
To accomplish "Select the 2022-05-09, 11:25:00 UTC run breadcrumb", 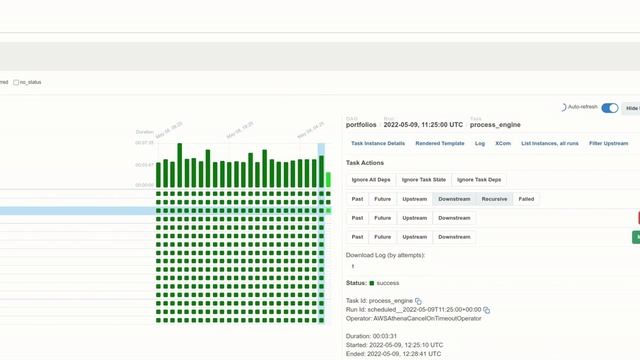I will [x=423, y=125].
